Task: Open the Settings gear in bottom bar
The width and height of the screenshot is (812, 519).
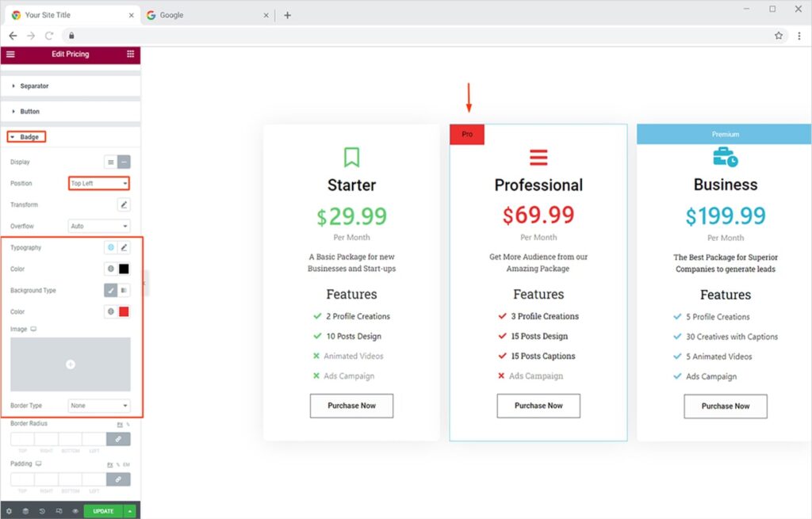Action: point(9,511)
